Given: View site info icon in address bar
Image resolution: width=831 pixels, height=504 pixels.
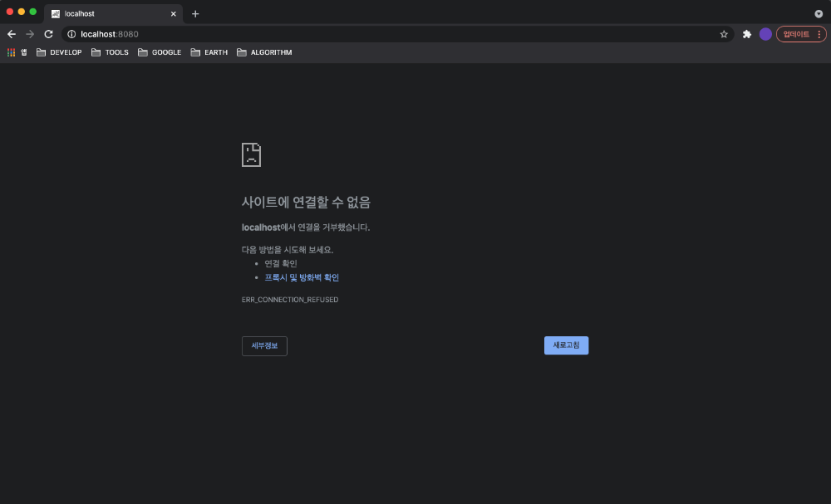Looking at the screenshot, I should 71,34.
